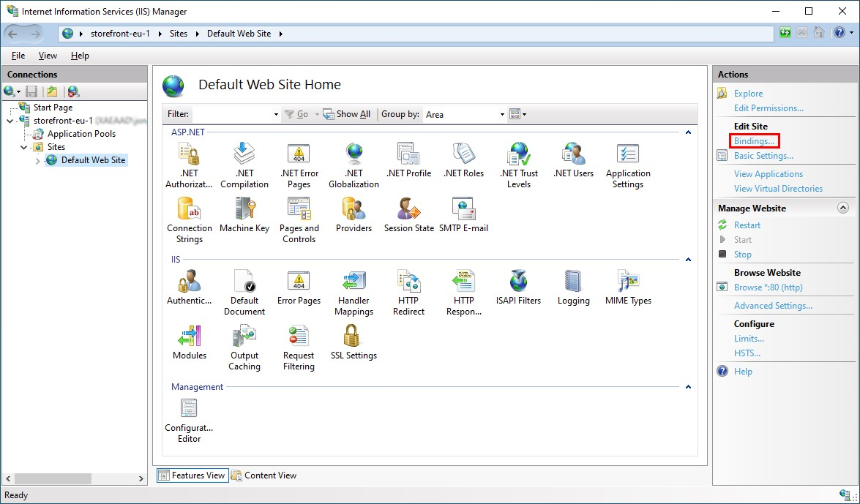Collapse the ASP.NET group section
Image resolution: width=860 pixels, height=504 pixels.
(x=688, y=132)
